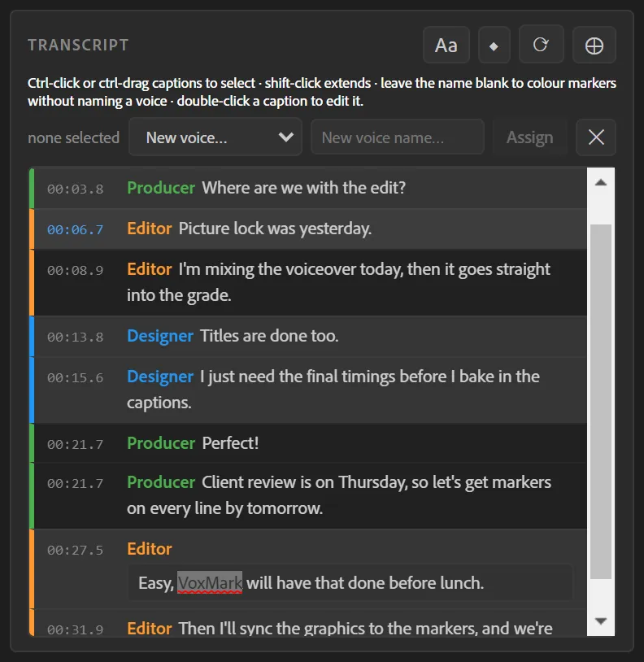The width and height of the screenshot is (644, 662).
Task: Select caption 'Perfect!'
Action: click(230, 443)
